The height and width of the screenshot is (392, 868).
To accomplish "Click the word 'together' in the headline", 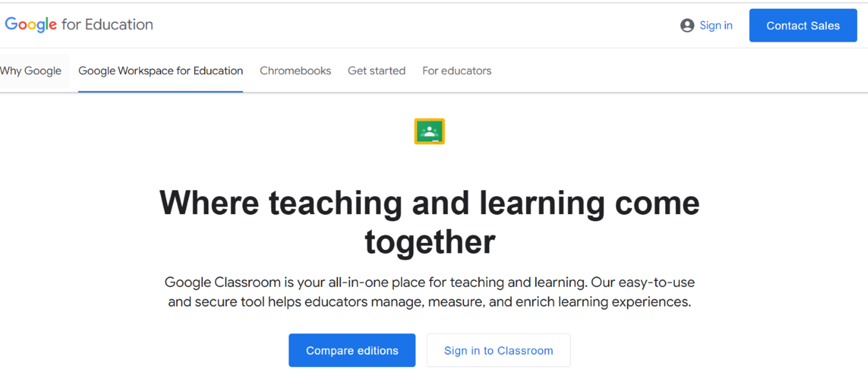I will [x=430, y=242].
